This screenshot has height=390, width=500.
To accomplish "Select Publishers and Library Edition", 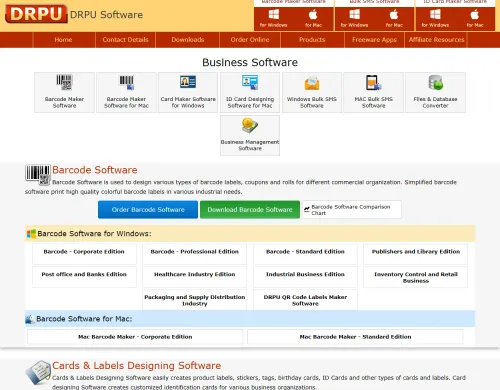I will point(416,254).
